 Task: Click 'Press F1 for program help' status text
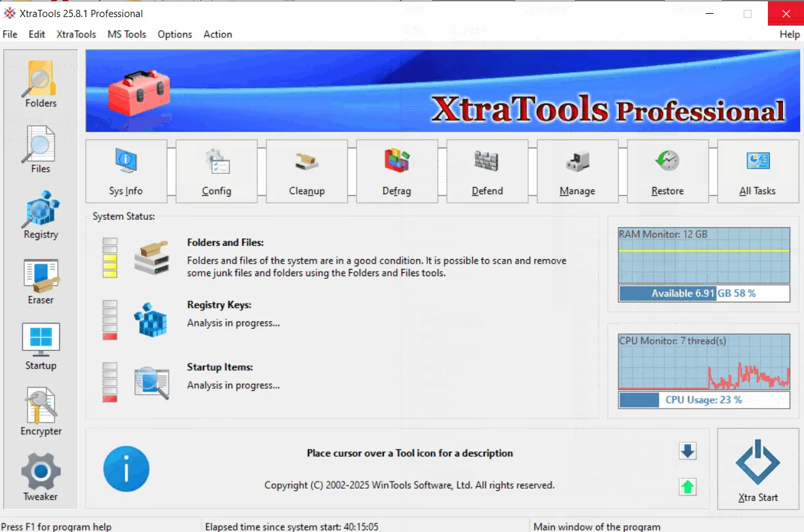pos(57,526)
